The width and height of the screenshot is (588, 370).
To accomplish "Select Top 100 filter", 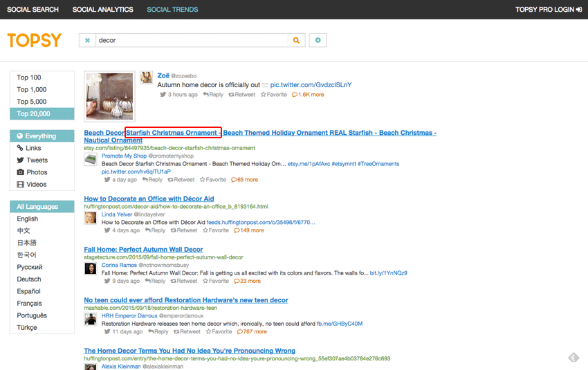I will 42,77.
